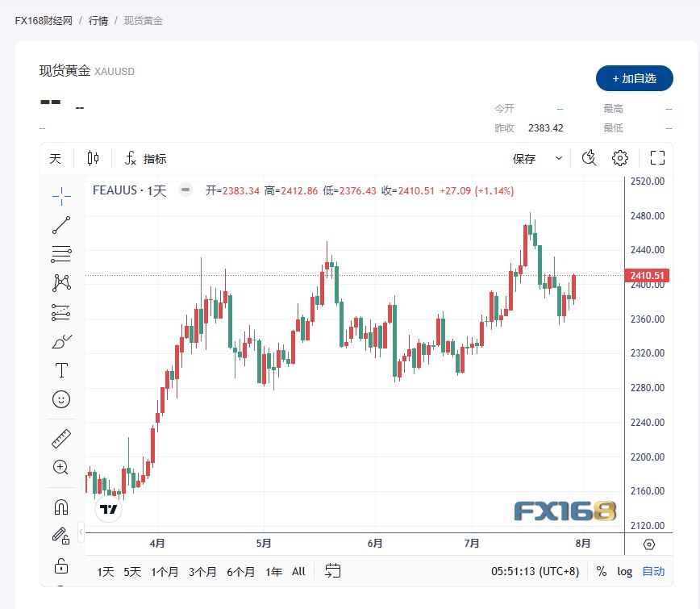The height and width of the screenshot is (609, 700).
Task: Enter fullscreen chart mode
Action: point(657,158)
